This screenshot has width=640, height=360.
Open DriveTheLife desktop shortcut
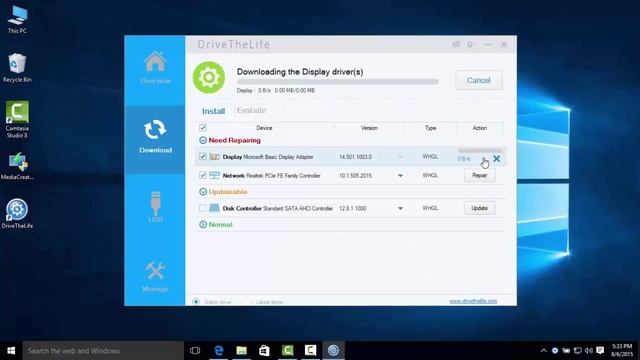[x=17, y=213]
